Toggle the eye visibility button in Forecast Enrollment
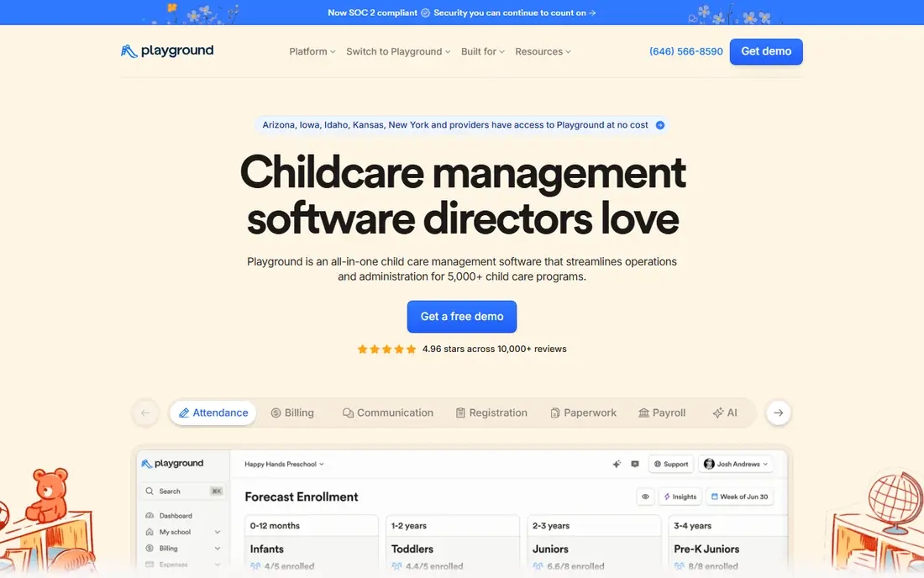This screenshot has width=924, height=578. pyautogui.click(x=646, y=497)
